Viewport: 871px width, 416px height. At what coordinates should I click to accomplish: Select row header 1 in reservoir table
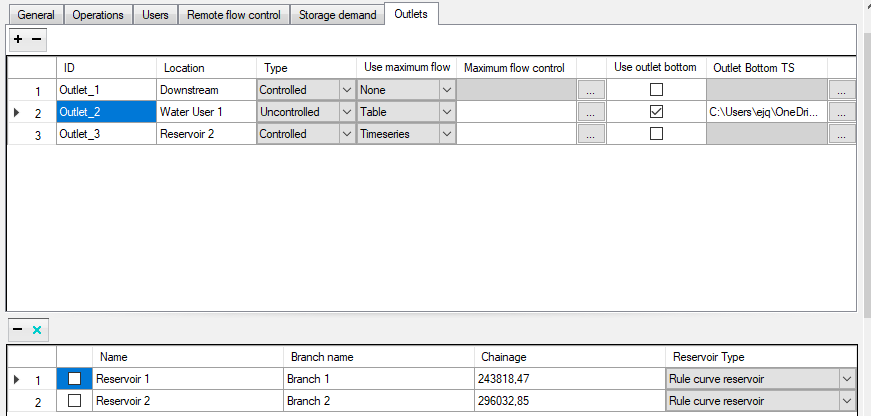32,379
